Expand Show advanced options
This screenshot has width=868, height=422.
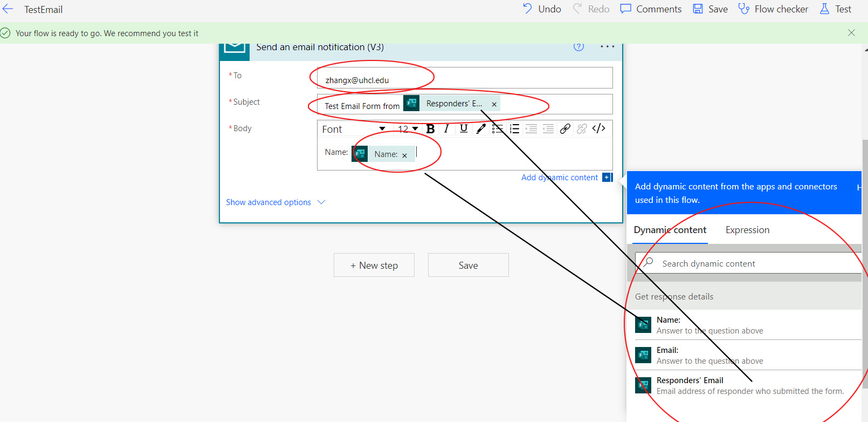(x=275, y=202)
